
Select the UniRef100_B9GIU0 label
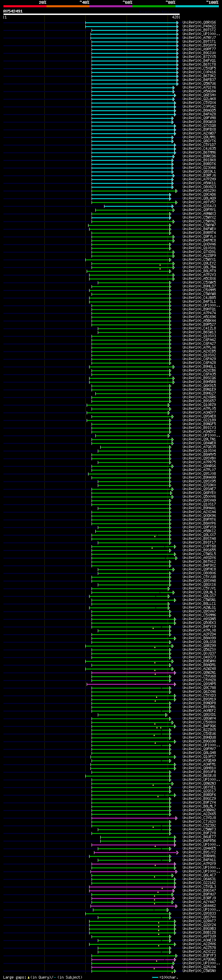coord(199,53)
